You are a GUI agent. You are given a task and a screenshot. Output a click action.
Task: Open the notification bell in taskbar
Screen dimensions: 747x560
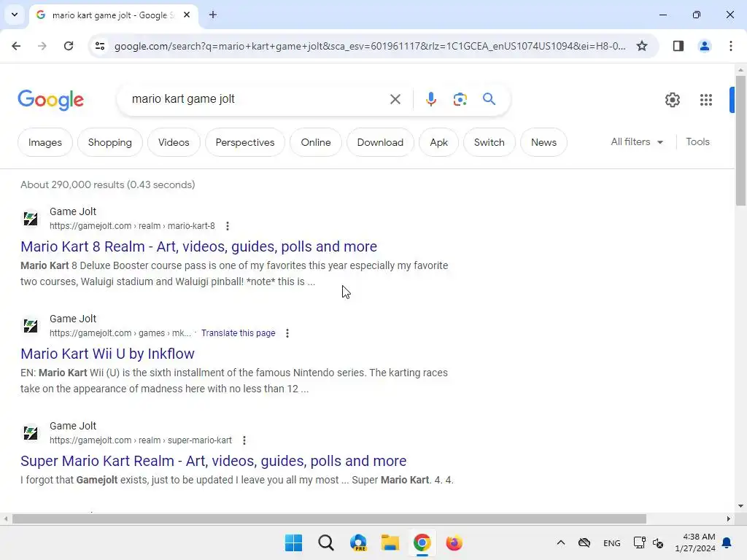click(x=727, y=542)
